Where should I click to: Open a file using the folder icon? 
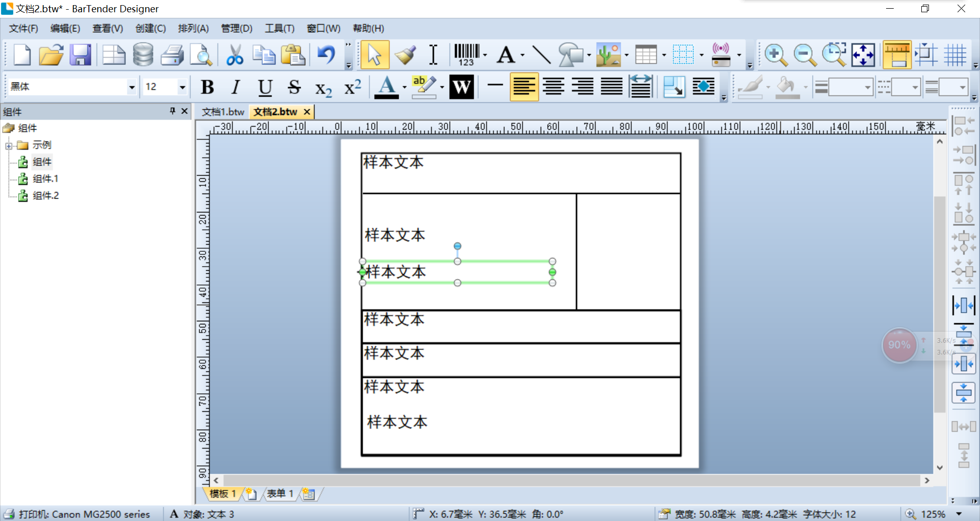[x=51, y=55]
